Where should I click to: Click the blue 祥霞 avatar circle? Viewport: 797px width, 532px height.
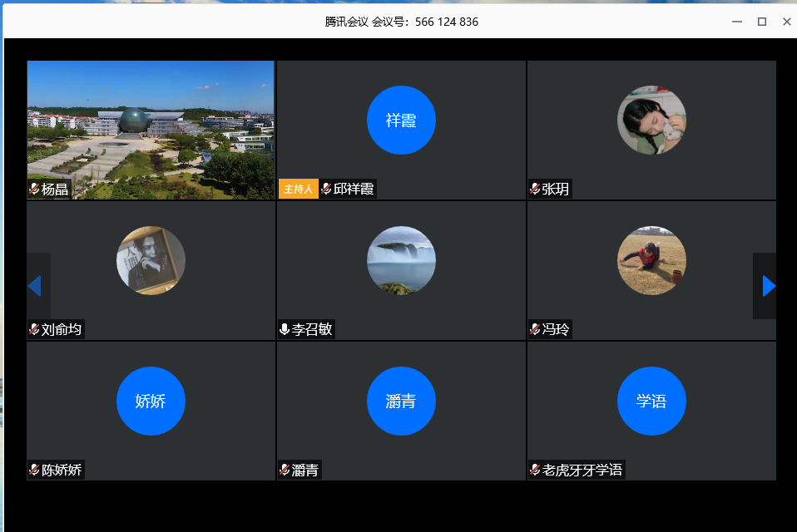pyautogui.click(x=401, y=121)
